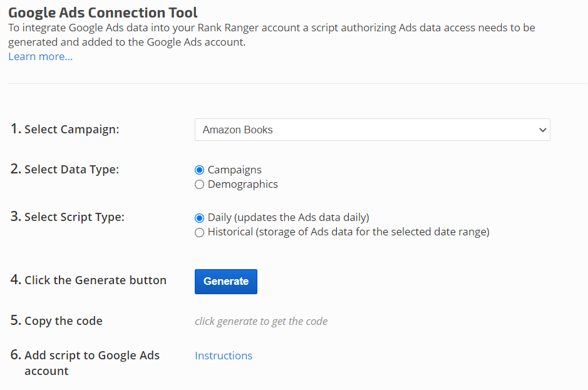Screen dimensions: 588x390
Task: Click the Google Ads Connection Tool heading
Action: click(103, 12)
